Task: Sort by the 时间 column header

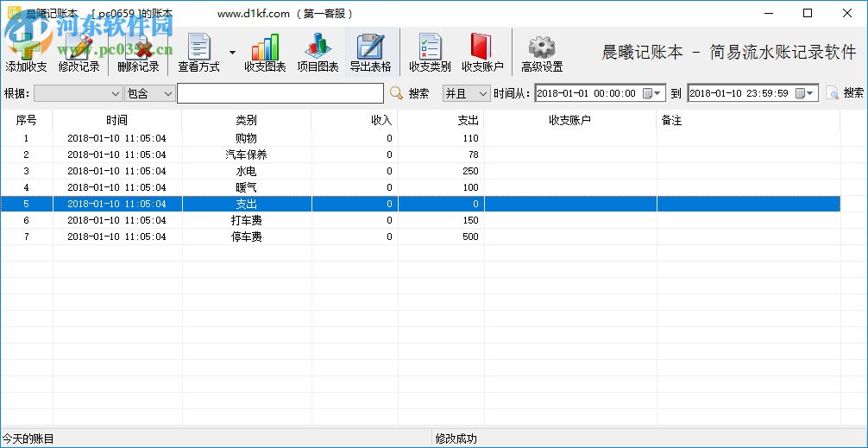Action: tap(116, 120)
